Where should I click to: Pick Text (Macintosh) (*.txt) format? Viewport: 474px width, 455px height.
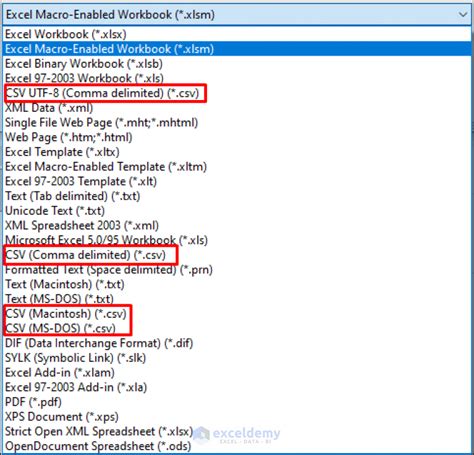(x=237, y=284)
